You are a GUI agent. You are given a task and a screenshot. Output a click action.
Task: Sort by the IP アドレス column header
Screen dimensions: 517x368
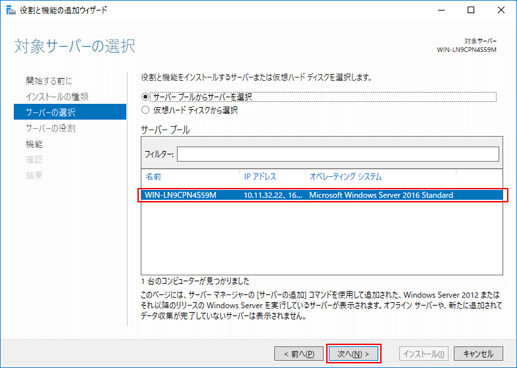coord(260,176)
